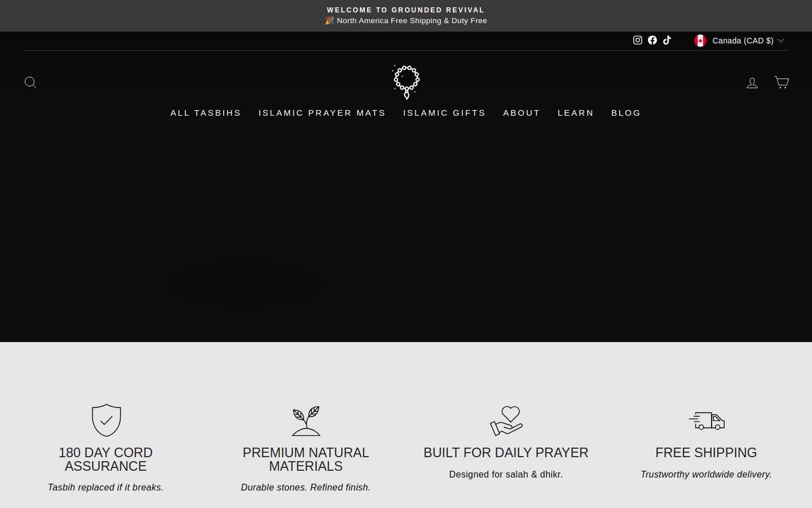
Task: Click the TikTok social icon
Action: click(667, 40)
